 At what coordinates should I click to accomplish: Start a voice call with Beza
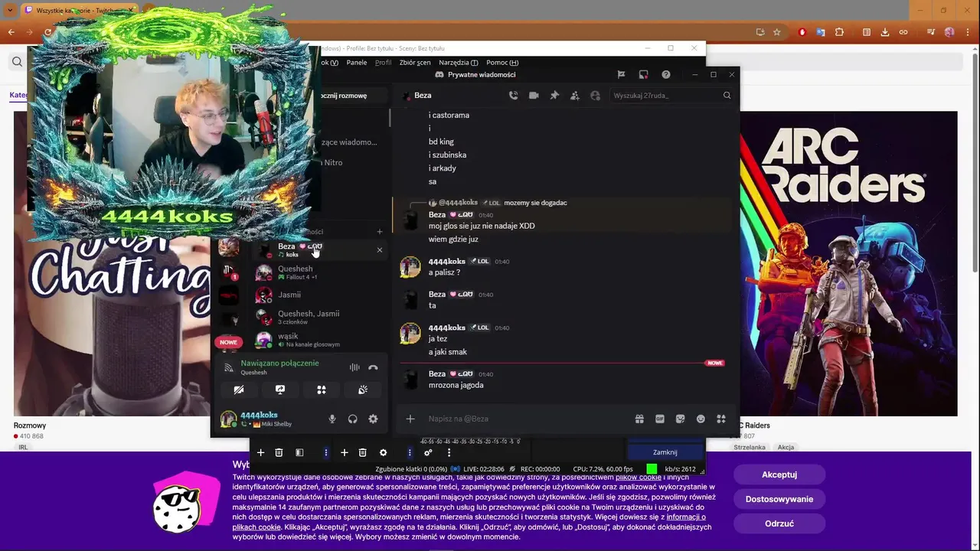point(513,96)
